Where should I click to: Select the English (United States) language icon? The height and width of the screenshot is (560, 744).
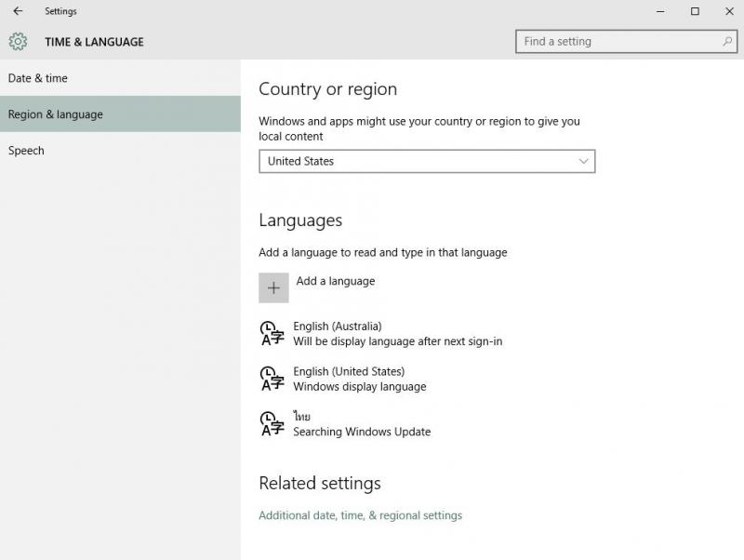272,379
